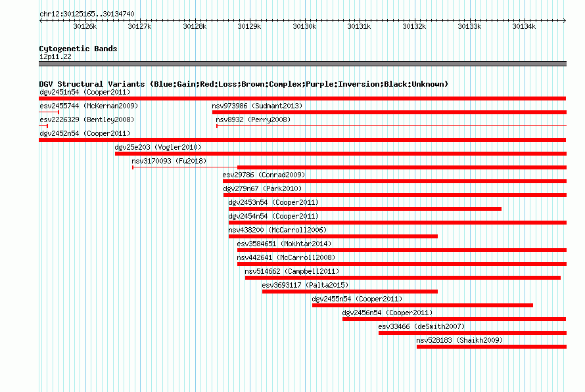585x392 pixels.
Task: Select the dgv2454n54 red bar
Action: (x=398, y=223)
